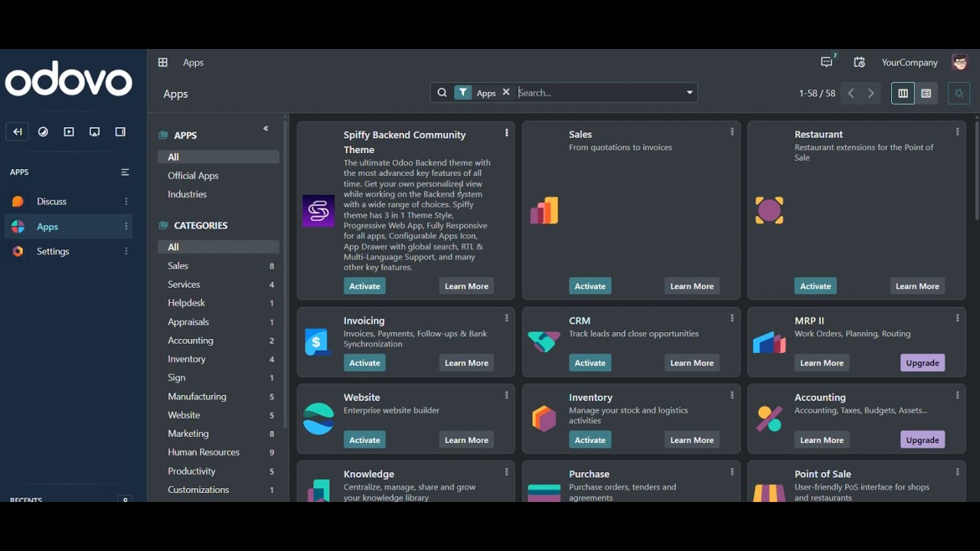Open the user avatar menu
Viewport: 980px width, 551px height.
coord(960,63)
